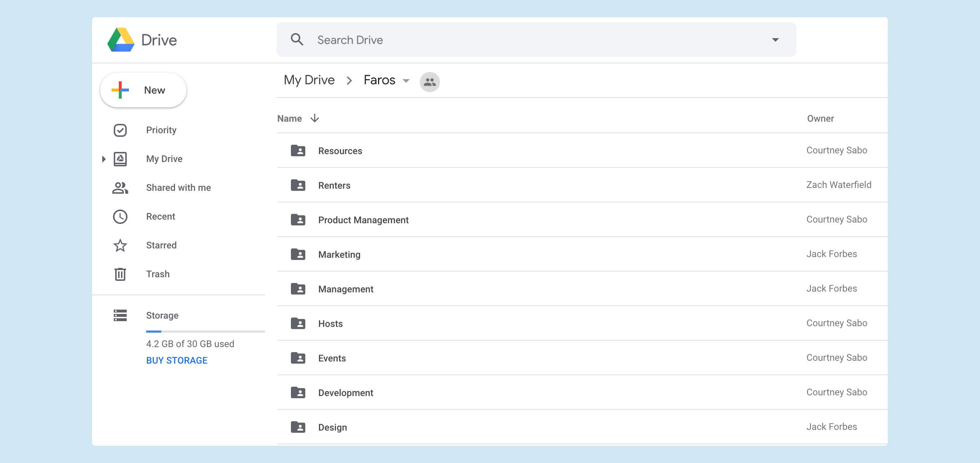Image resolution: width=980 pixels, height=463 pixels.
Task: Open the search options dropdown arrow
Action: (x=775, y=40)
